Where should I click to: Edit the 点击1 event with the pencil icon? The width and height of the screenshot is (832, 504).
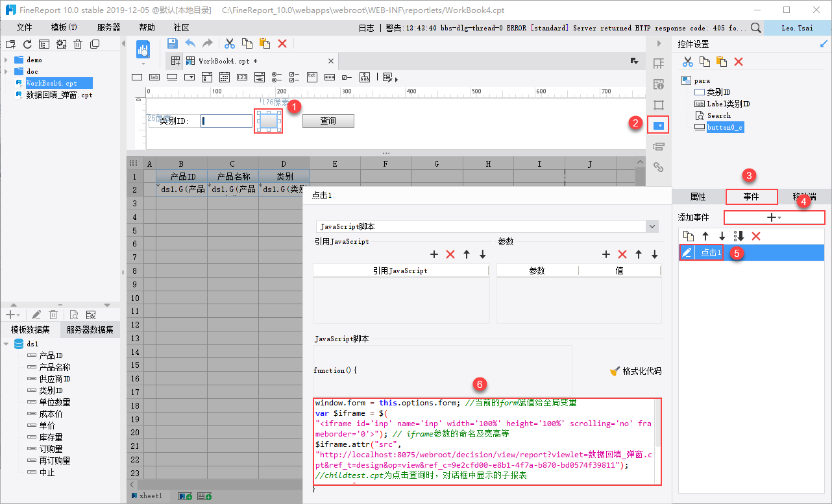click(687, 252)
